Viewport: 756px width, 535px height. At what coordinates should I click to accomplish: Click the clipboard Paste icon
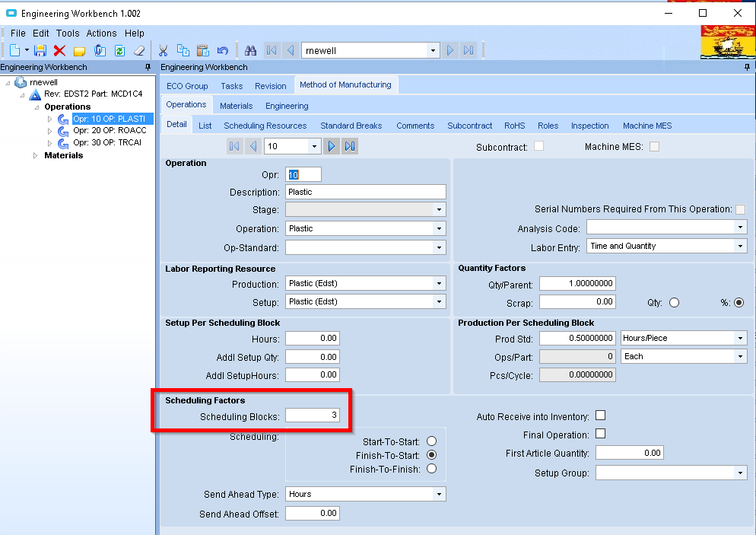coord(202,50)
